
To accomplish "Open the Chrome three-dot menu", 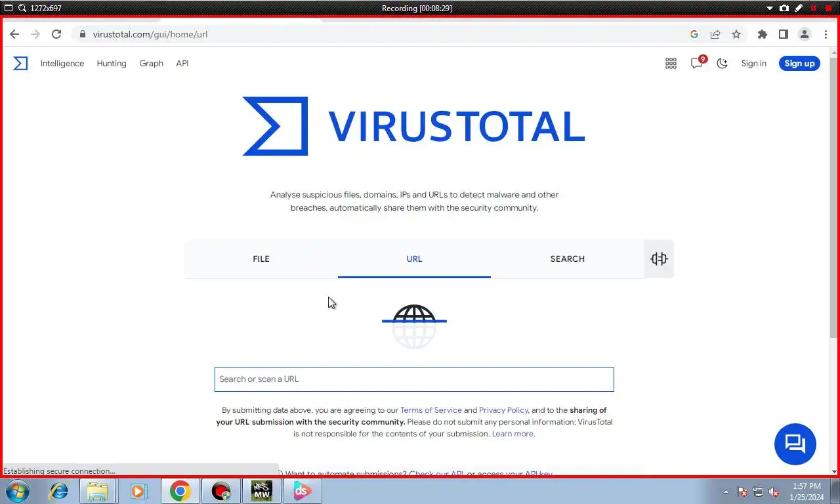I will pyautogui.click(x=826, y=34).
